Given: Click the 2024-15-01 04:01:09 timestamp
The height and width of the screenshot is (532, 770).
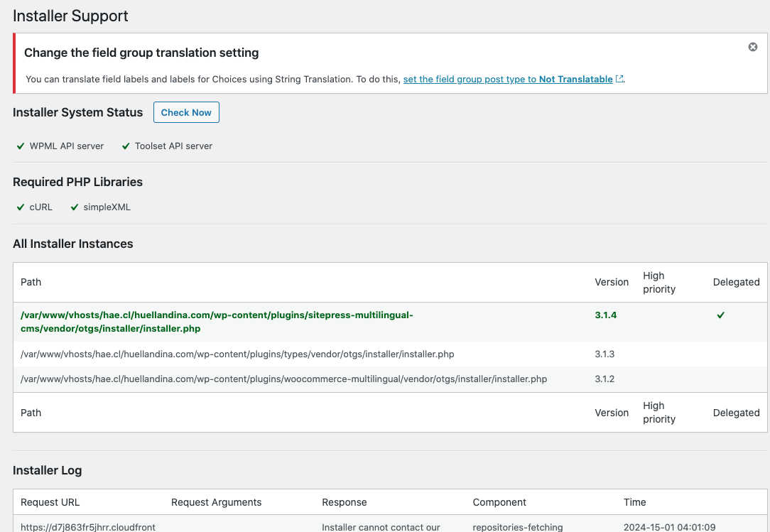Looking at the screenshot, I should click(669, 526).
